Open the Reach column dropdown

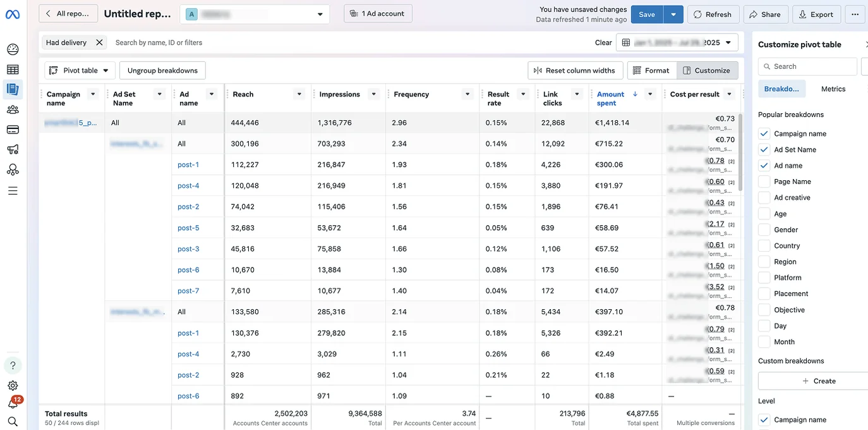(x=298, y=94)
